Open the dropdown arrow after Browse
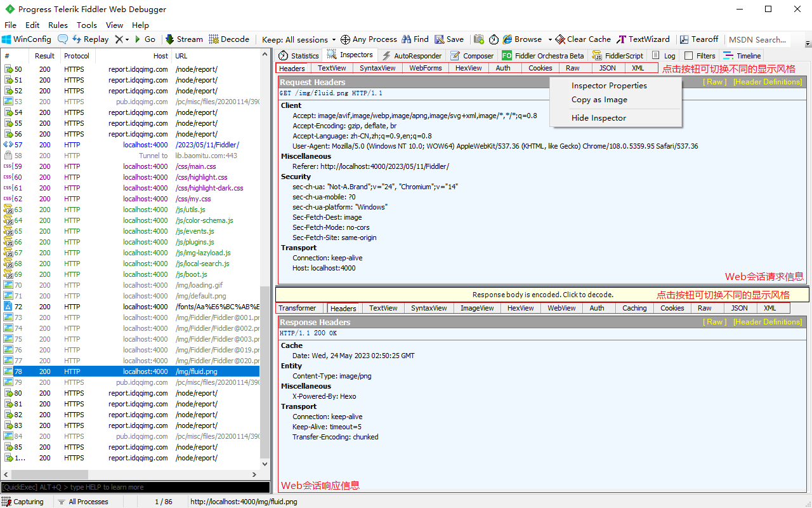This screenshot has width=812, height=508. pyautogui.click(x=550, y=39)
